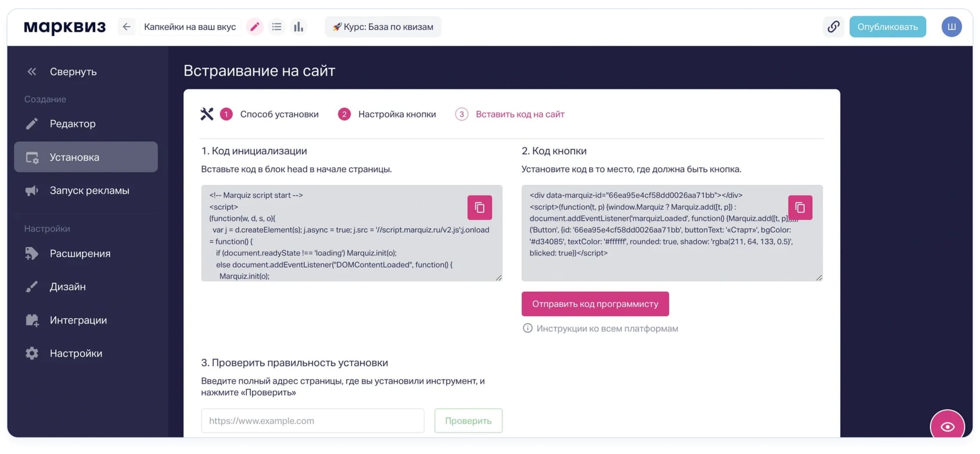Viewport: 980px width, 454px height.
Task: Select the Установка menu item
Action: [86, 157]
